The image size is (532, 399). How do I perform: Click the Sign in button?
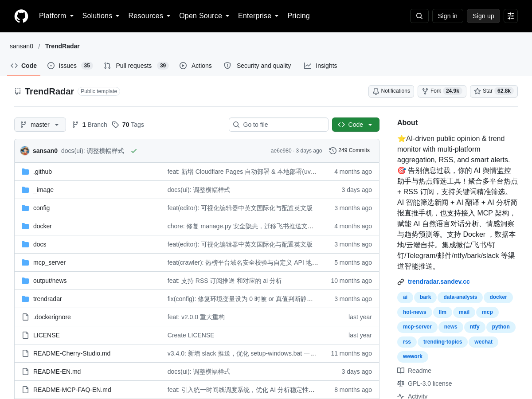(448, 16)
